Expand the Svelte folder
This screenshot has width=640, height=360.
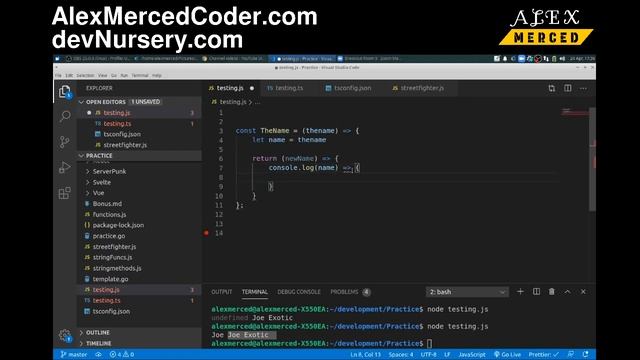point(139,182)
